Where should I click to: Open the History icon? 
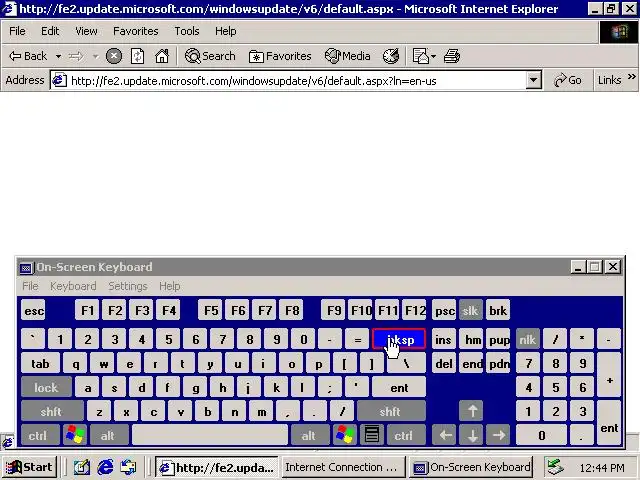tap(391, 56)
